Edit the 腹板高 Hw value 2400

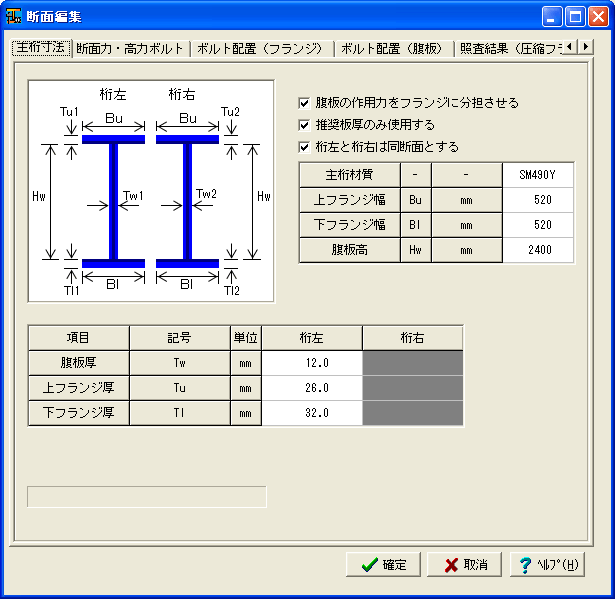tap(538, 250)
